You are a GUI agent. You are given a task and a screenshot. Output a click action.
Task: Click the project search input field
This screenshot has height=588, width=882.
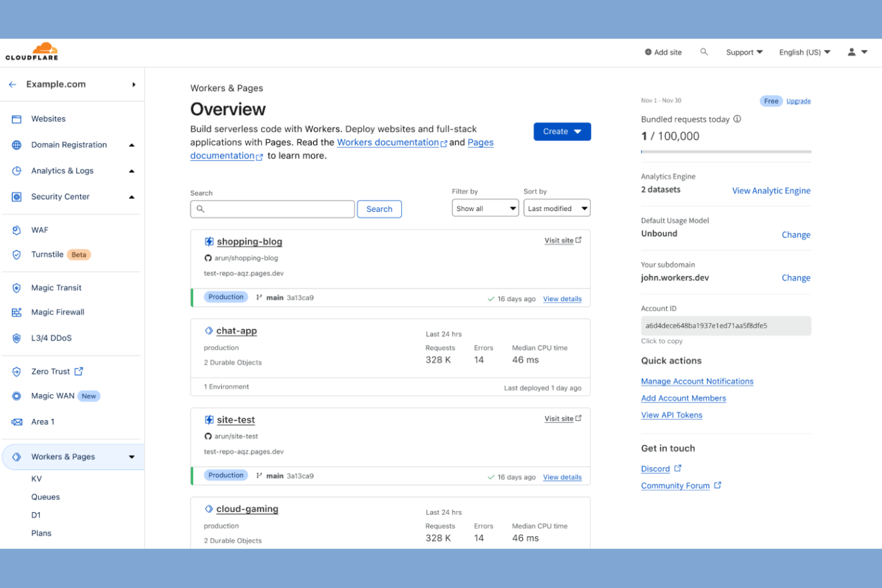pos(272,209)
